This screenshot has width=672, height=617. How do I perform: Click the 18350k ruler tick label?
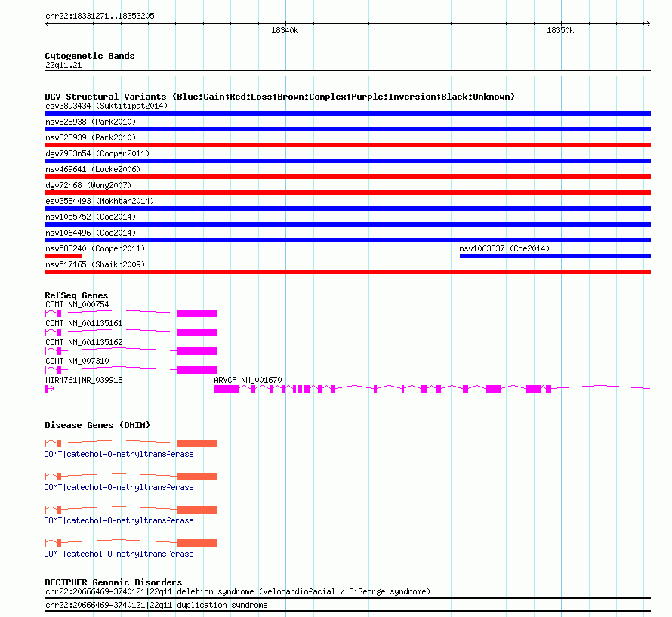560,30
